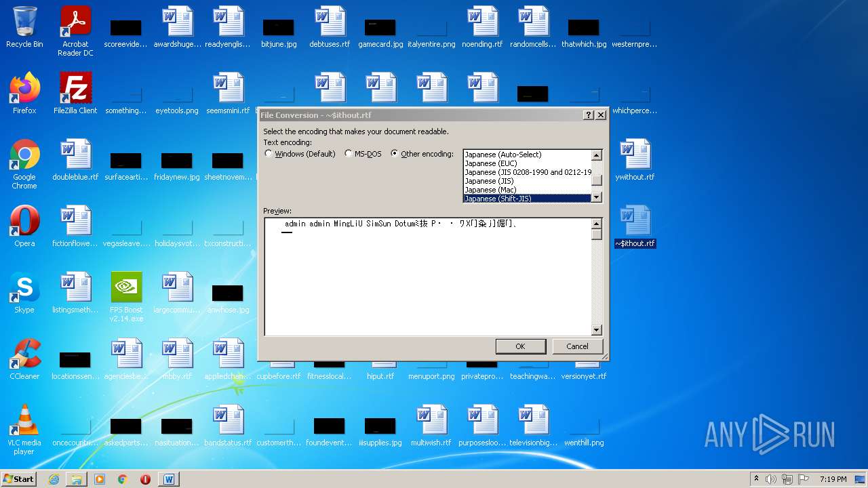868x488 pixels.
Task: Click encoding list scroll up arrow
Action: (x=597, y=155)
